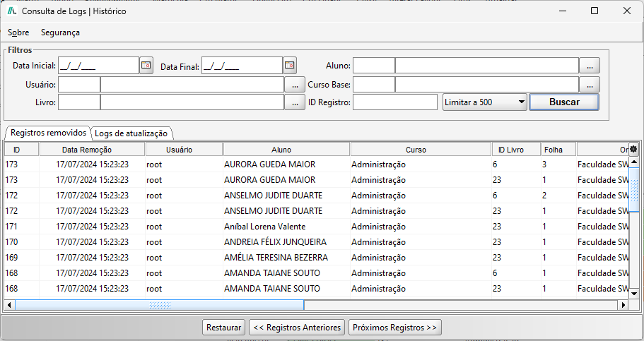Click the Buscar button

tap(564, 102)
